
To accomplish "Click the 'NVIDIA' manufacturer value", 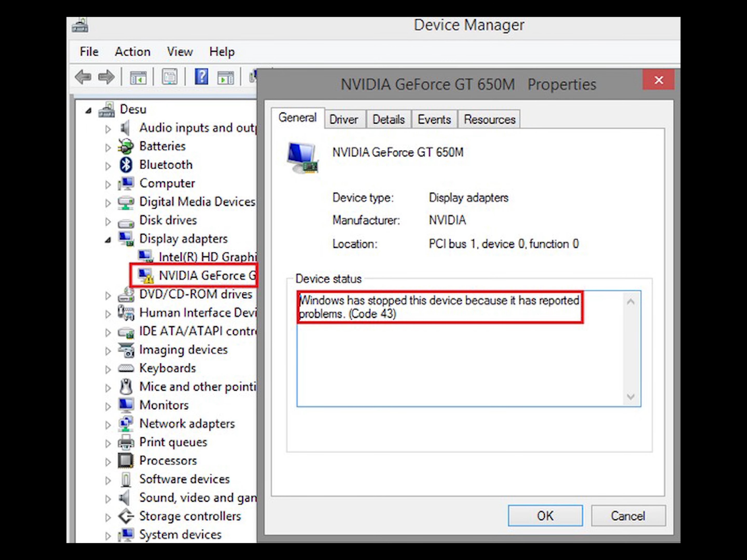I will pos(447,220).
